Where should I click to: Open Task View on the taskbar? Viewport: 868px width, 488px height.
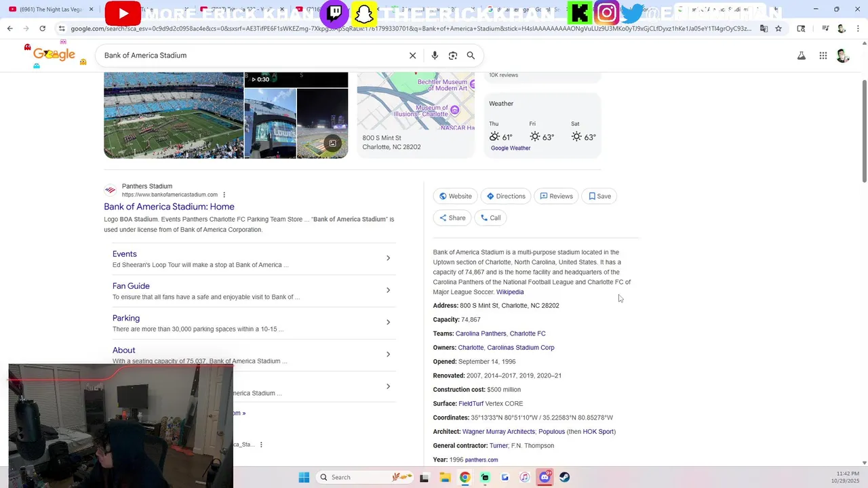click(x=424, y=477)
